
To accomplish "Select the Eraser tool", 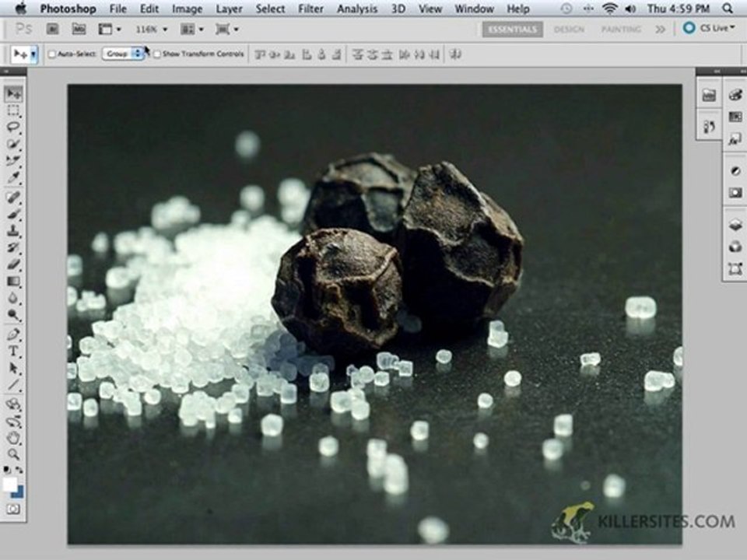I will coord(13,264).
